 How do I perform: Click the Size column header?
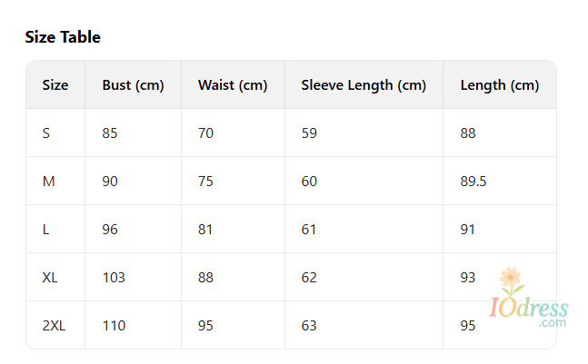tap(55, 85)
